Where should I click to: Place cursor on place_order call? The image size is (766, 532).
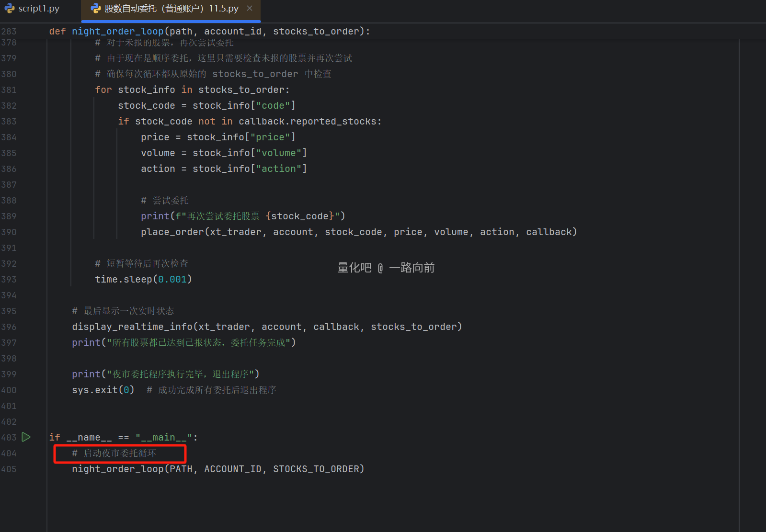point(172,232)
